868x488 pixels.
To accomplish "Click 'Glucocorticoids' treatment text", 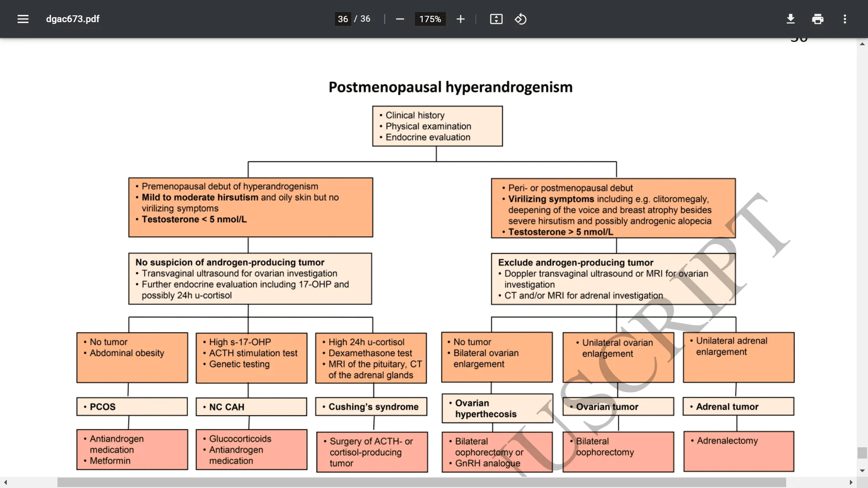I will [x=240, y=439].
